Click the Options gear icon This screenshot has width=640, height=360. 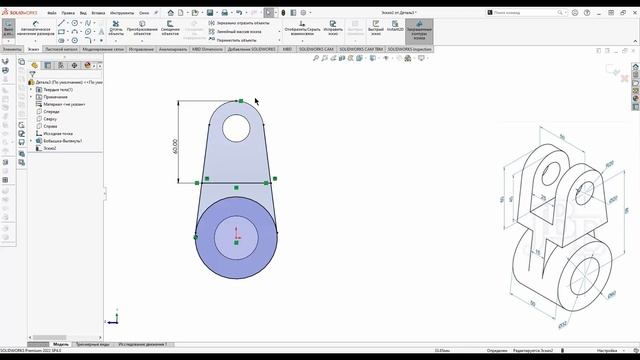point(303,13)
